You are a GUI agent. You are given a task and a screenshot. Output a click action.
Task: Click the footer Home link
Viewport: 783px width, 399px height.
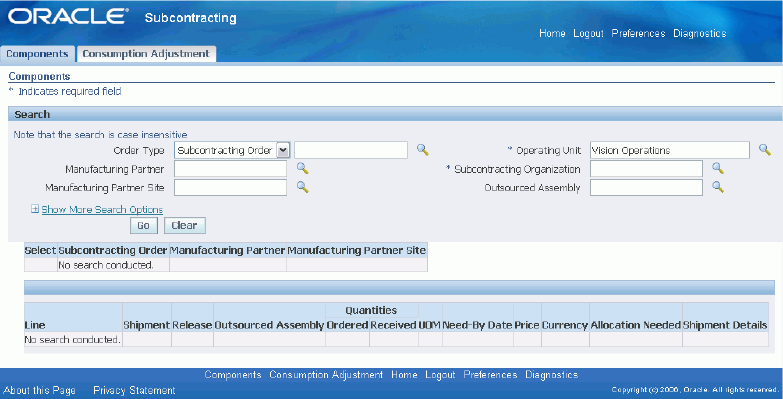pos(404,375)
